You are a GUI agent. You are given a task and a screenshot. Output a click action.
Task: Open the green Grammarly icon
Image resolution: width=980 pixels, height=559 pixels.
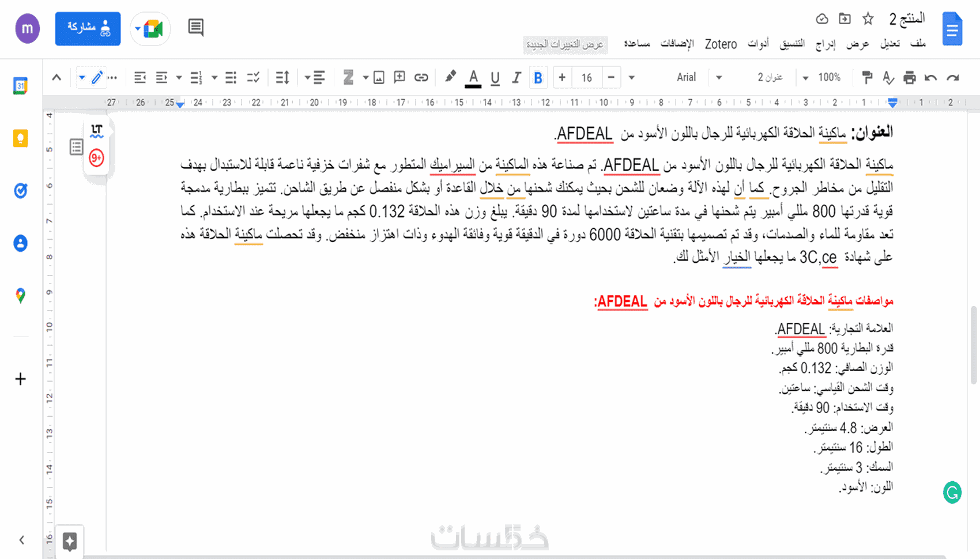(x=952, y=492)
